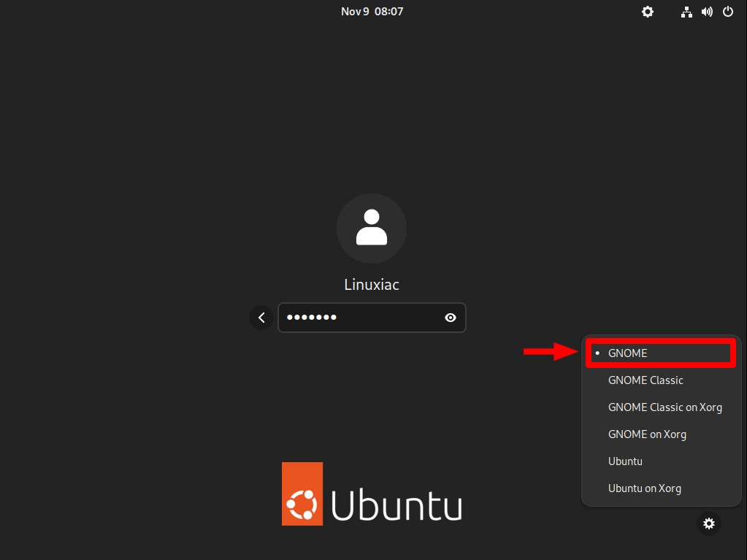Screen dimensions: 747x560
Task: Click the Linuxiac username label
Action: (372, 284)
